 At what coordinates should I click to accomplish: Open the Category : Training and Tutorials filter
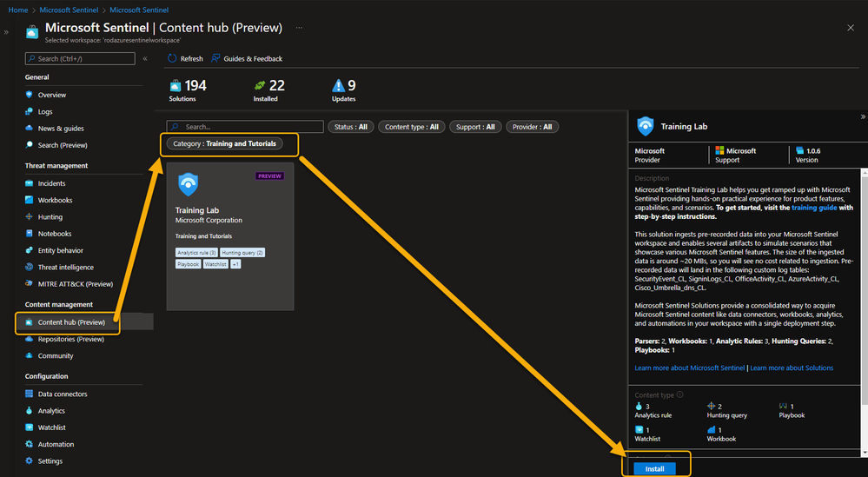tap(224, 143)
